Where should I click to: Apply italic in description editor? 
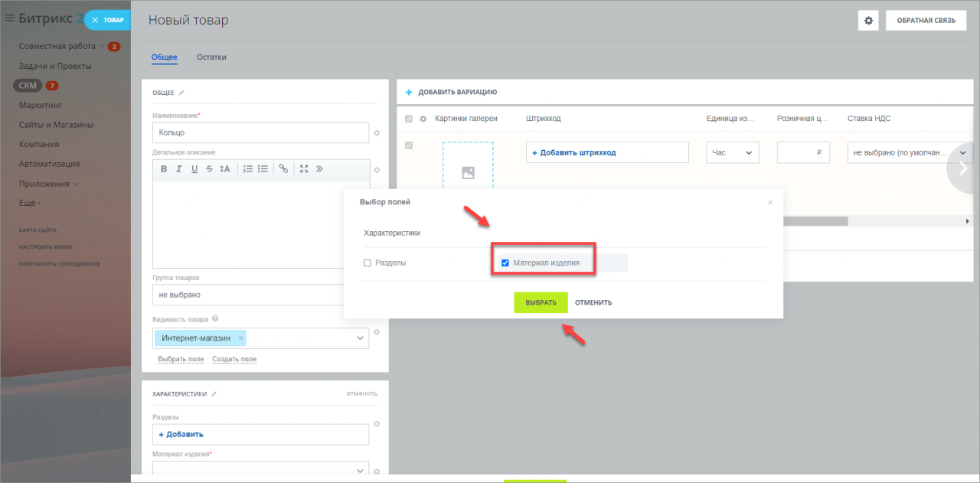pos(179,169)
